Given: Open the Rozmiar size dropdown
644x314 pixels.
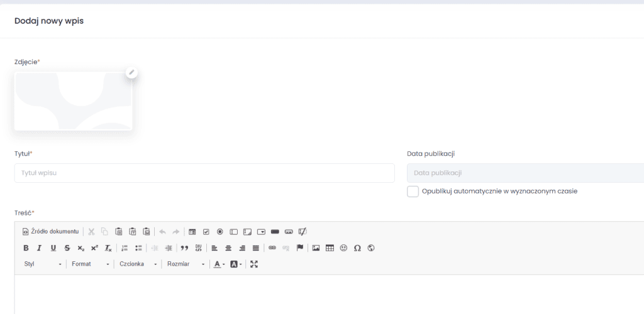Looking at the screenshot, I should 186,264.
